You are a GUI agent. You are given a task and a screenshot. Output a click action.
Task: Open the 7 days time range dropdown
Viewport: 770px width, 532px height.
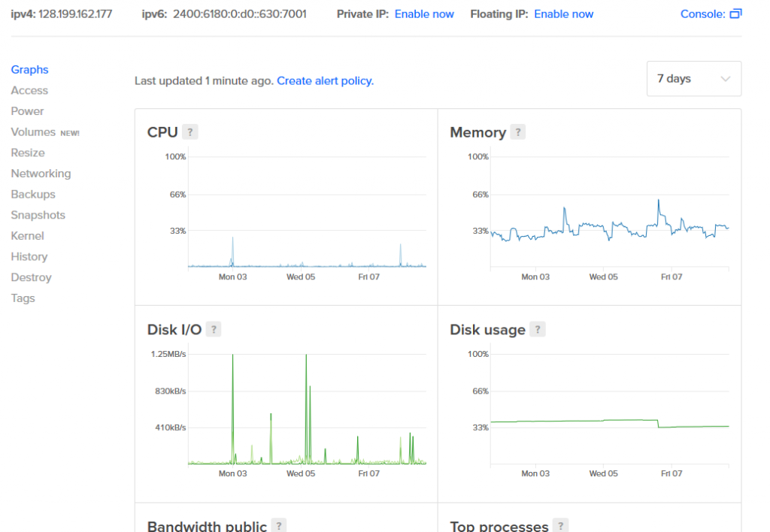pos(694,79)
